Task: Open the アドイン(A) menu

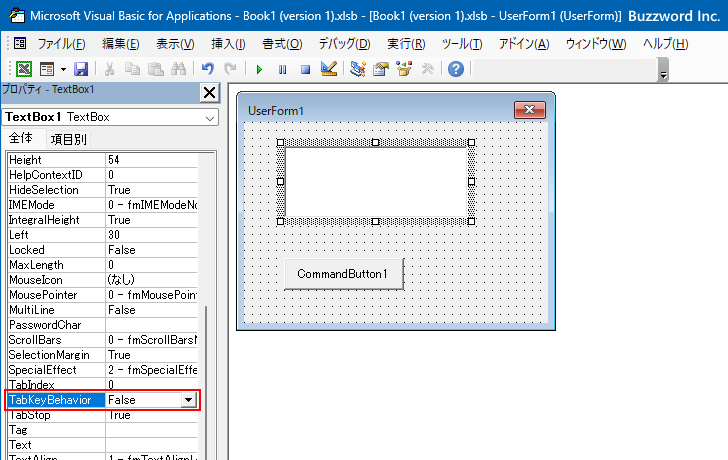Action: (x=524, y=44)
